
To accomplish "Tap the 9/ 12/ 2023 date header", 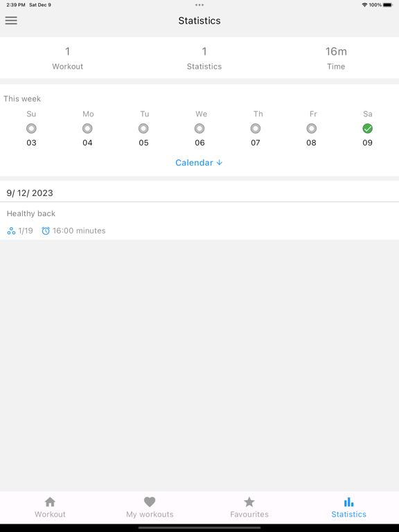I will (30, 193).
